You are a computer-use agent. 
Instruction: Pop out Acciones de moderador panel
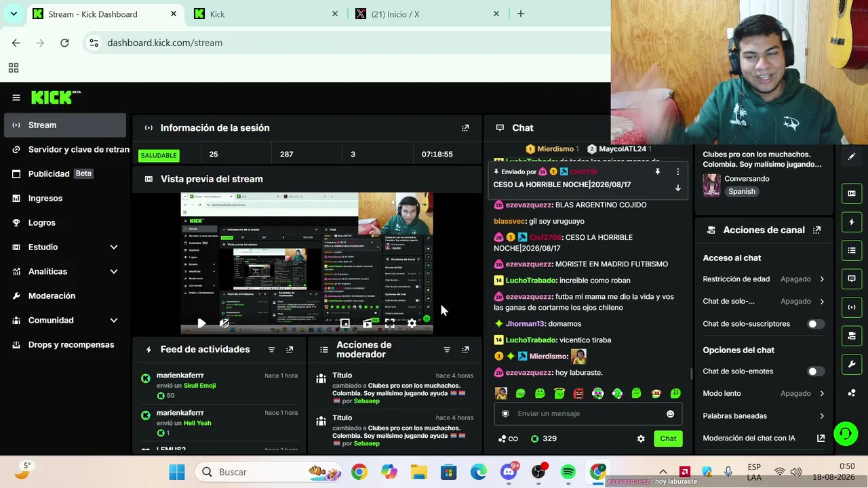tap(465, 350)
